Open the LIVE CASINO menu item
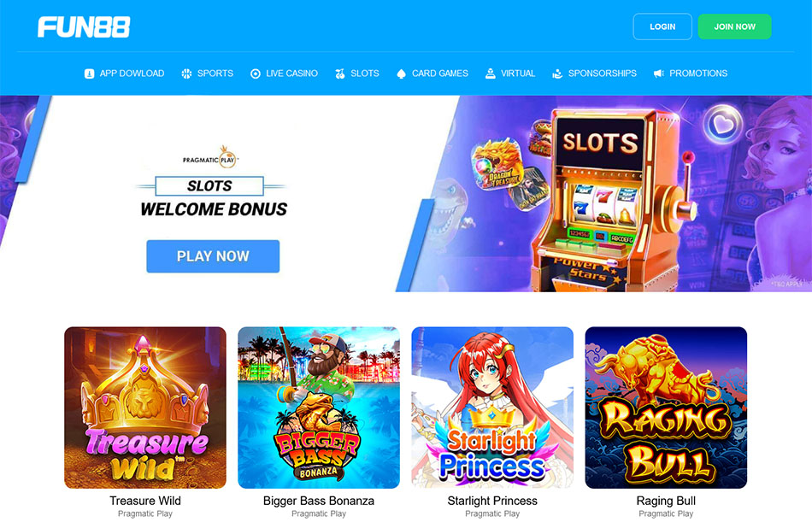Viewport: 812px width, 528px height. point(291,73)
